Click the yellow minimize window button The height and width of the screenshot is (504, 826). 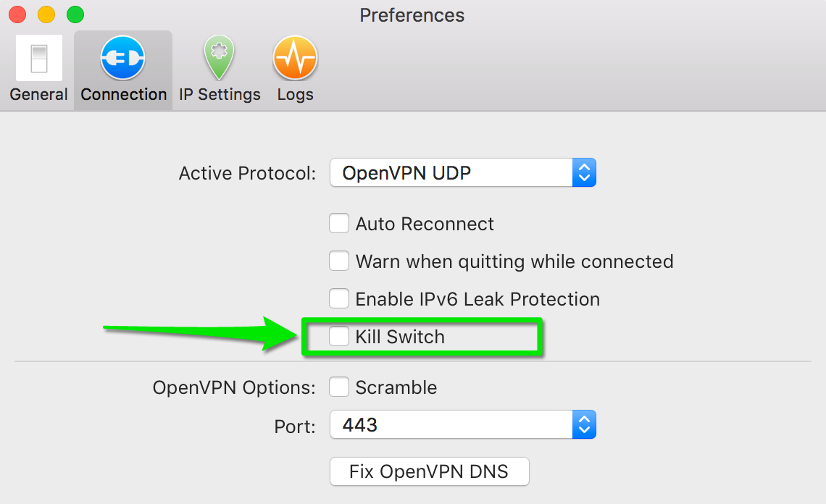(x=46, y=14)
